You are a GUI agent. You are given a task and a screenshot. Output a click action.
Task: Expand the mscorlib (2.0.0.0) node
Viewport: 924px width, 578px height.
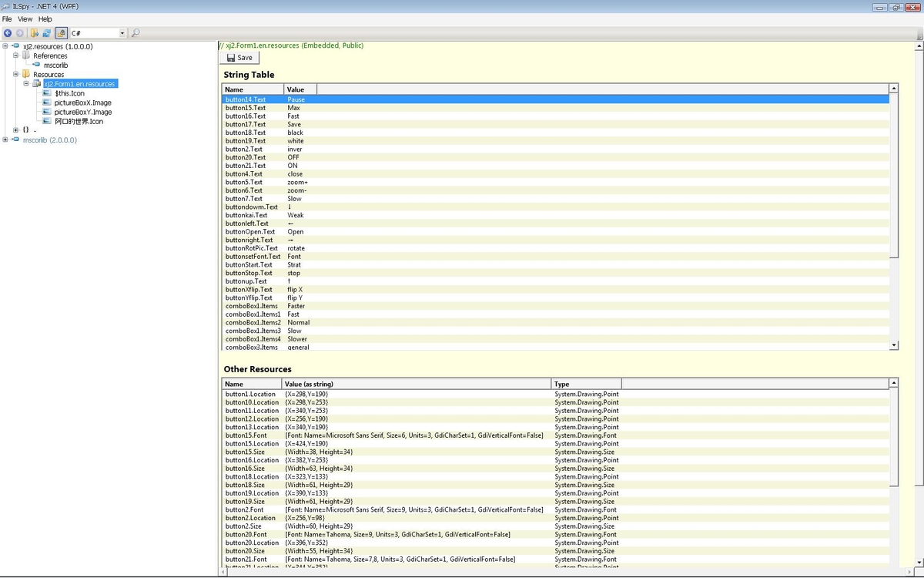coord(5,139)
